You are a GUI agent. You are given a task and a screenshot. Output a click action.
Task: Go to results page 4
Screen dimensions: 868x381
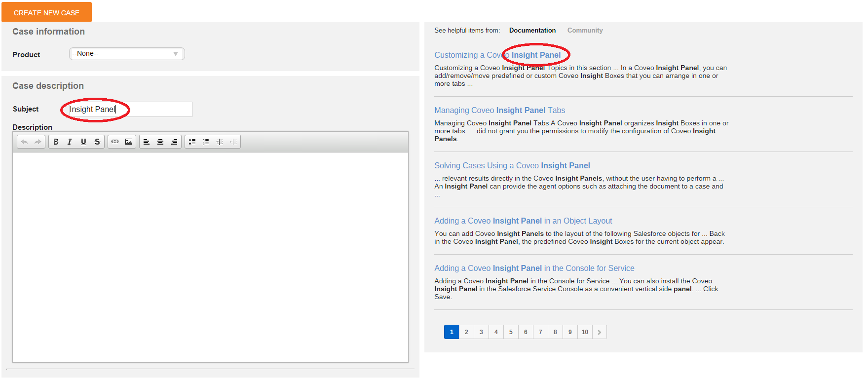tap(496, 332)
